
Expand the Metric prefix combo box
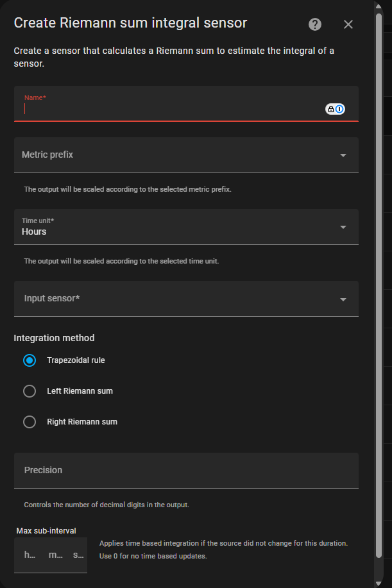click(180, 155)
